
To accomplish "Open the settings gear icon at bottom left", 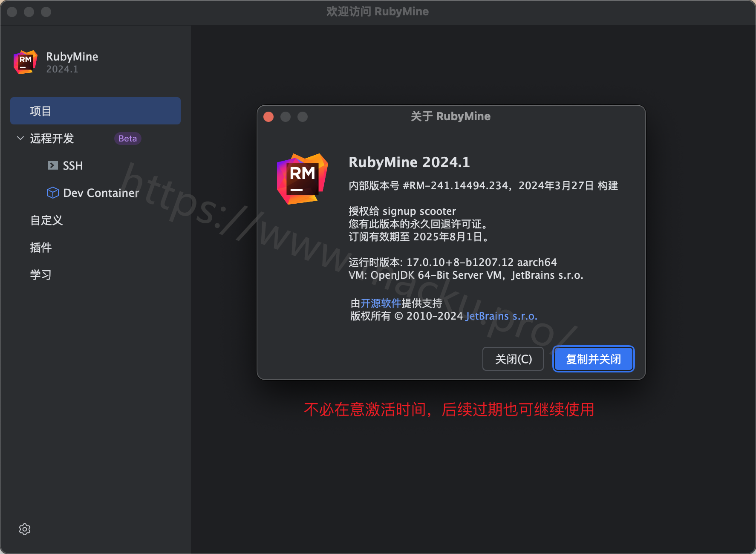I will pos(25,529).
